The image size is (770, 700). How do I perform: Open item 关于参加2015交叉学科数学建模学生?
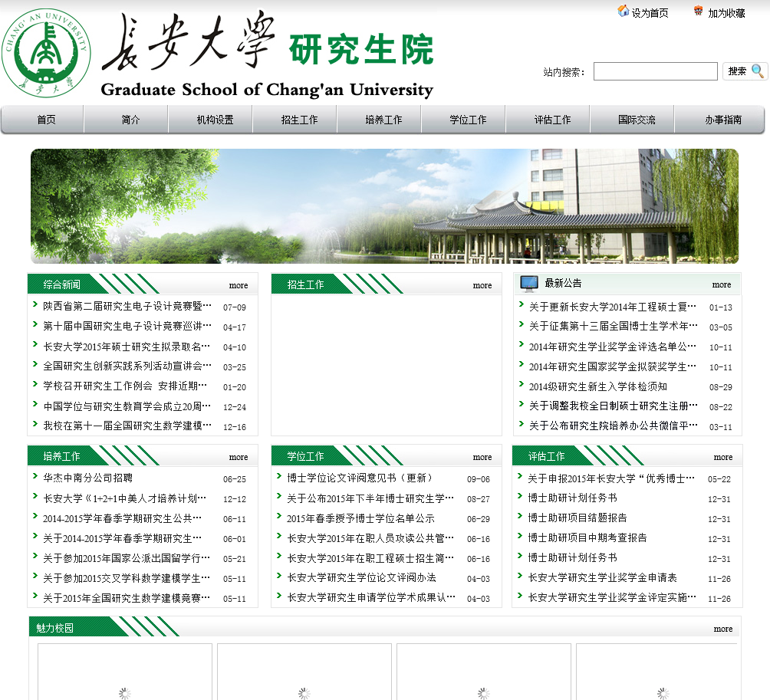tap(127, 578)
